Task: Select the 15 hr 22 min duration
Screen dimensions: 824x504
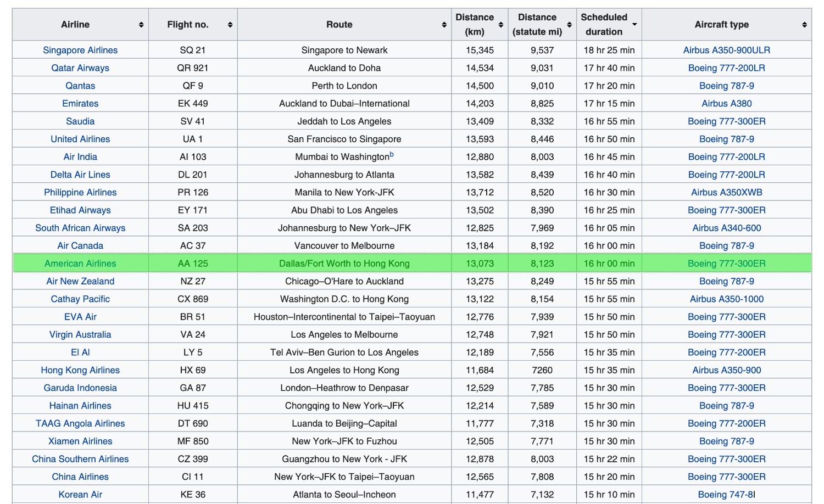Action: (609, 459)
